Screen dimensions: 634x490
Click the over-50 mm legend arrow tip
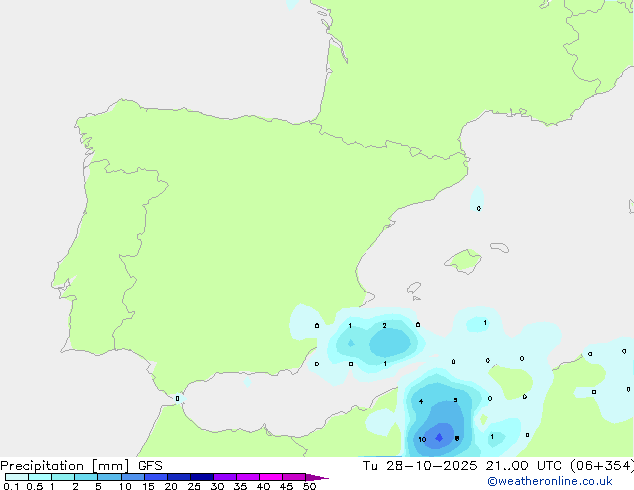(x=317, y=477)
